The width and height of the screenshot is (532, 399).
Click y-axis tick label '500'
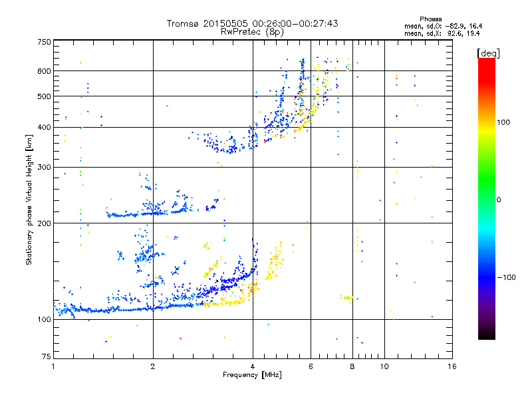[44, 96]
